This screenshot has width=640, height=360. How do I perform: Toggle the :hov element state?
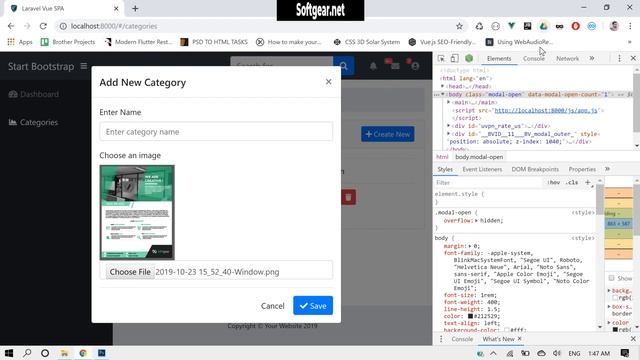pos(553,182)
